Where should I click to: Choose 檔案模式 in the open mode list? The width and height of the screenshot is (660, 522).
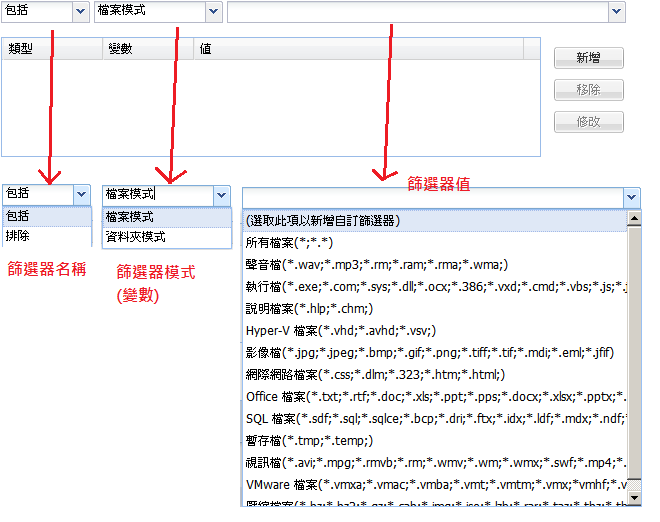click(x=167, y=217)
